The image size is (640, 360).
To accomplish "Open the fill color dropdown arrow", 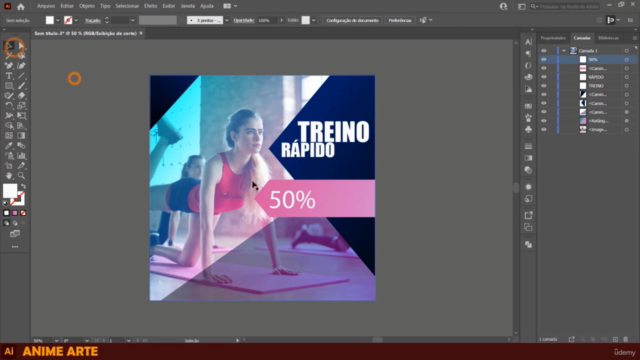I will (x=58, y=20).
